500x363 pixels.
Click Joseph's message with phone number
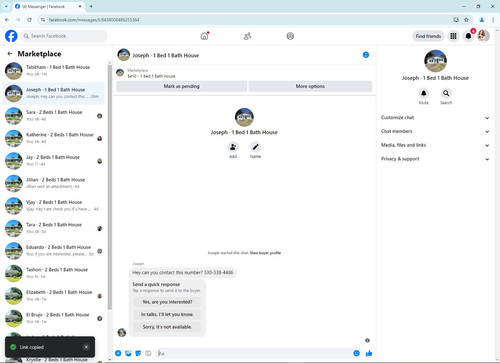tap(183, 273)
